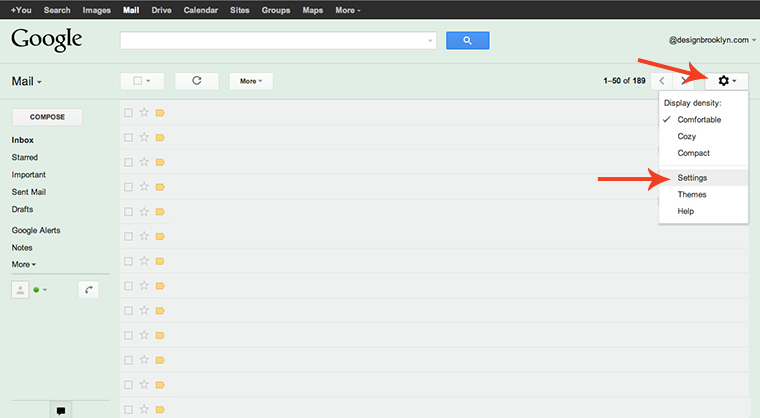Image resolution: width=760 pixels, height=418 pixels.
Task: Open the Inbox folder
Action: [x=23, y=140]
